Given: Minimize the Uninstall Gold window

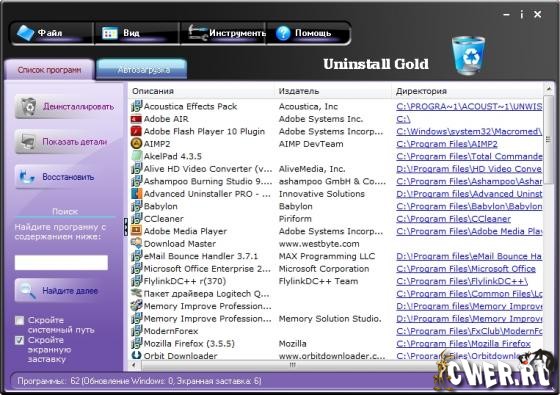Looking at the screenshot, I should point(506,15).
